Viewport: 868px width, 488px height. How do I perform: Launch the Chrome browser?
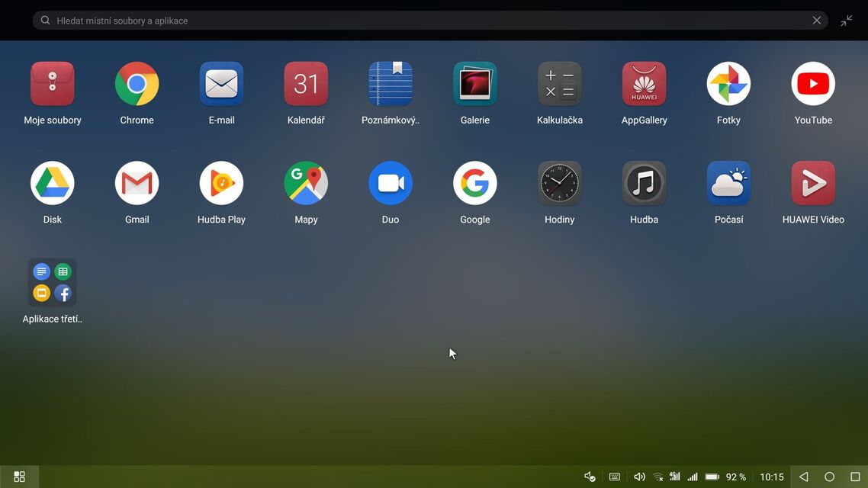(x=137, y=84)
